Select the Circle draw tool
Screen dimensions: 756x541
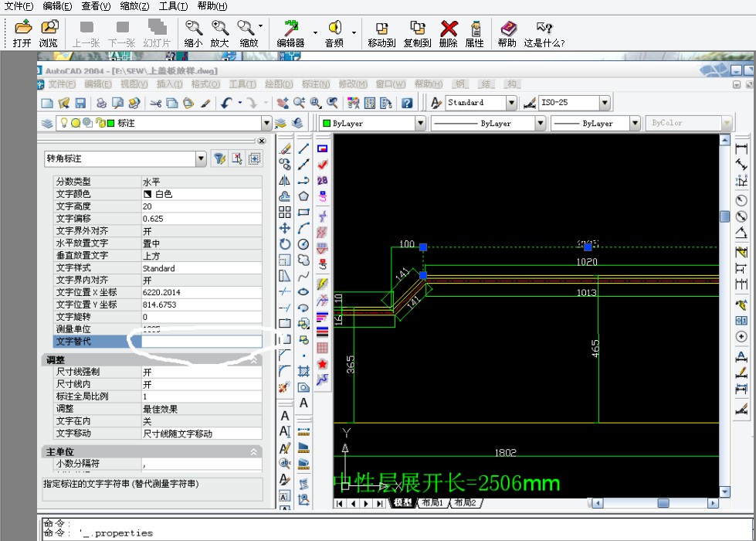[303, 244]
